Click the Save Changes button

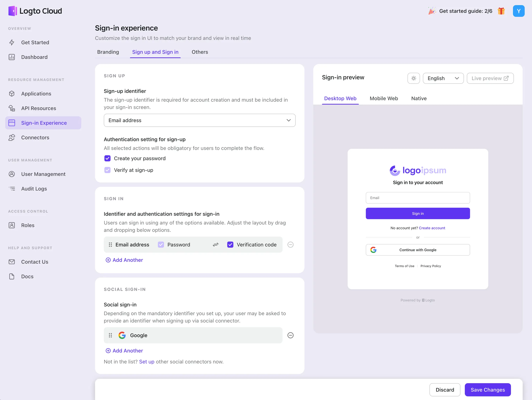click(x=487, y=390)
